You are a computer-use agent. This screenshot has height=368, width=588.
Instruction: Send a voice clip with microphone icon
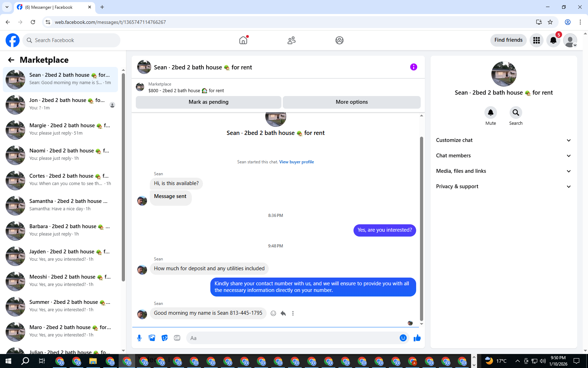139,338
